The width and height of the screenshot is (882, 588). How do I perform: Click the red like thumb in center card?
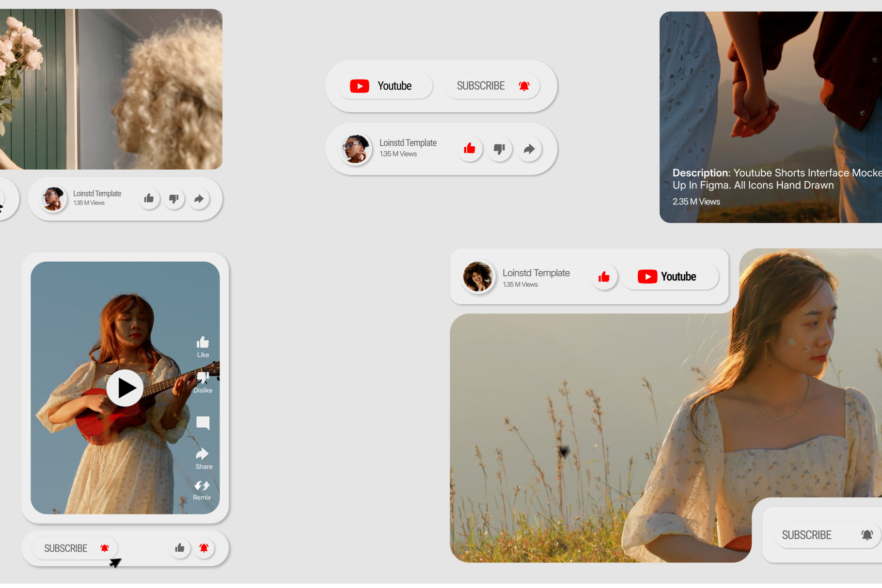click(470, 149)
